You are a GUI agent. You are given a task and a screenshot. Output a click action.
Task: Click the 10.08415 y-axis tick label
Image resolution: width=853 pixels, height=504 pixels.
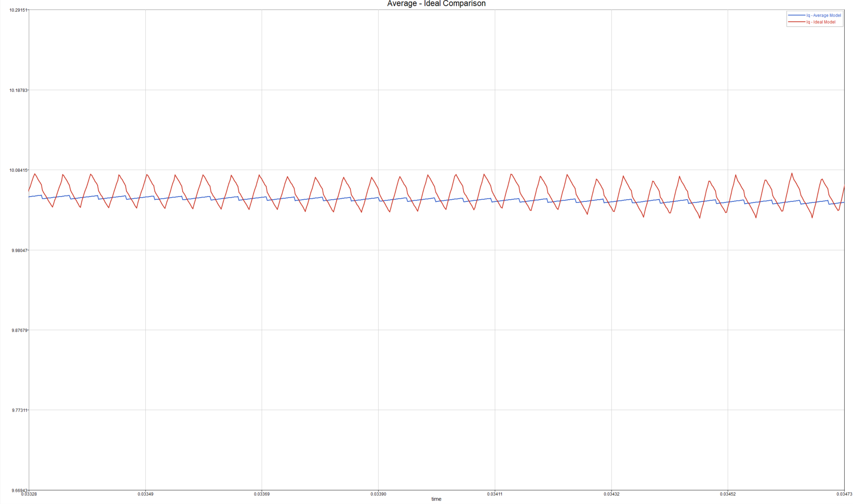18,170
